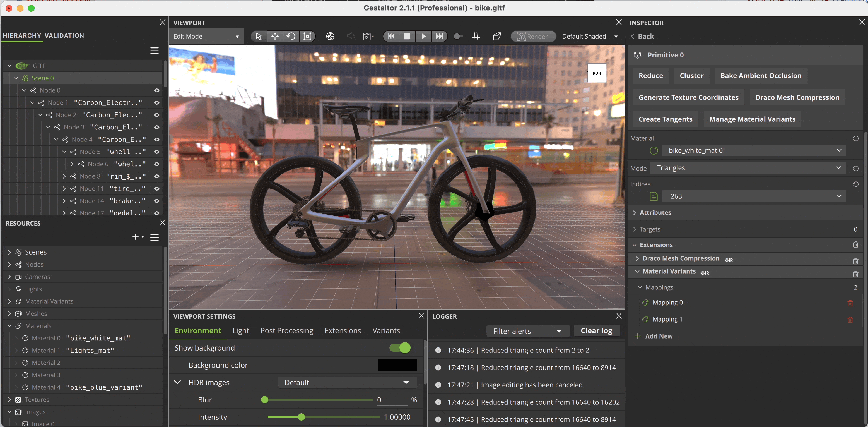Toggle visibility of Node 14 brake
Viewport: 868px width, 427px height.
click(x=157, y=201)
